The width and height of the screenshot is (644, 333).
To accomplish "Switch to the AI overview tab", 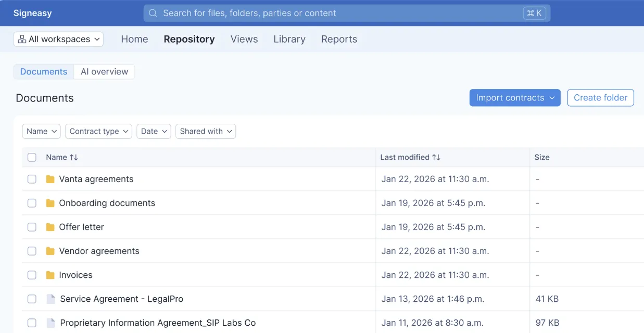I will 104,72.
